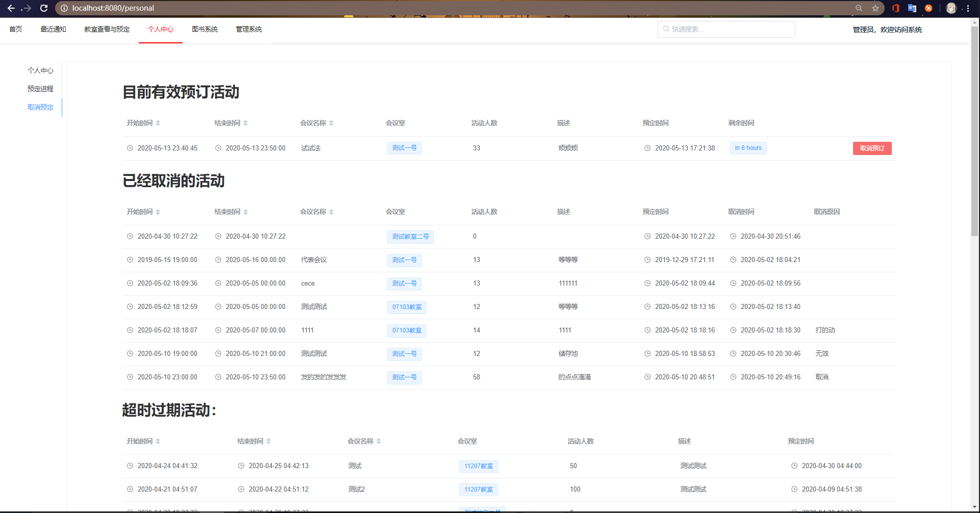Select 预定进程 in sidebar
Viewport: 980px width, 513px height.
click(x=40, y=89)
